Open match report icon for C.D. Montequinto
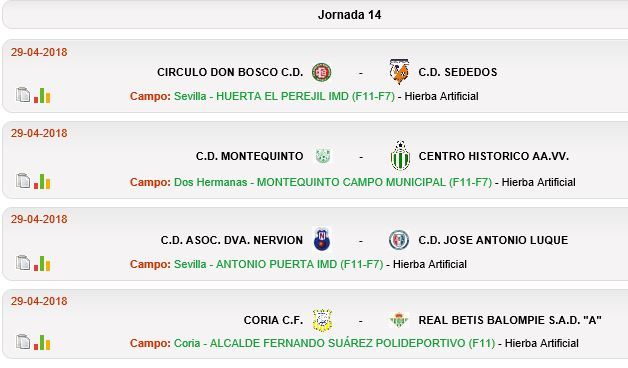This screenshot has width=628, height=368. 23,181
